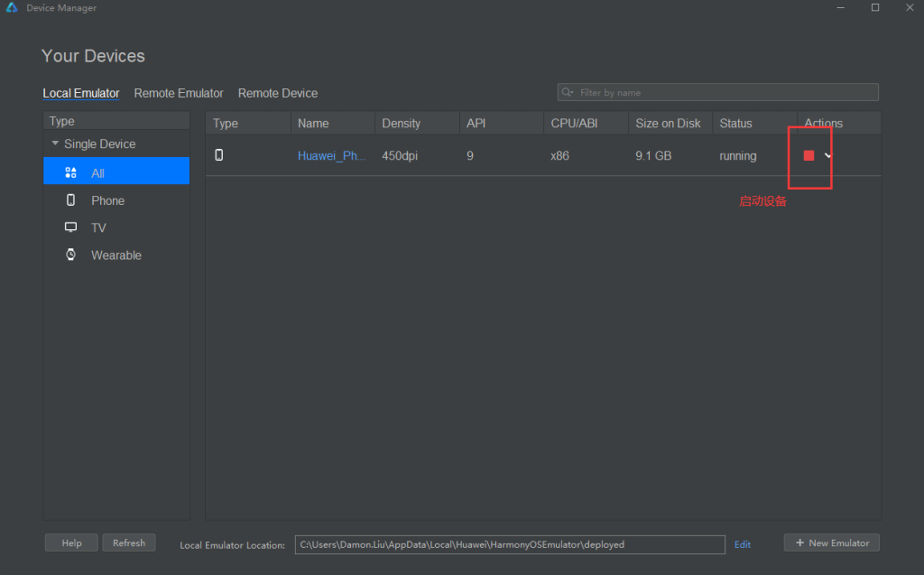Close the Device Manager window

point(910,7)
